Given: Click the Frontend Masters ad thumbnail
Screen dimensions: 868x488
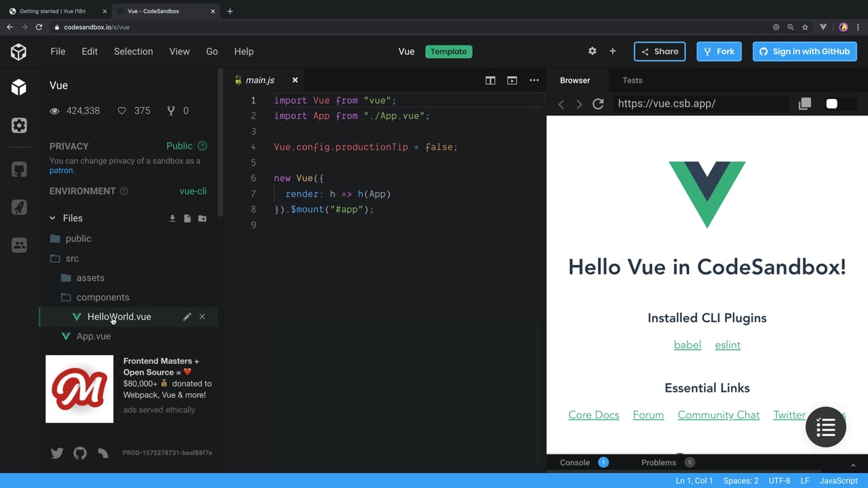Looking at the screenshot, I should click(79, 389).
